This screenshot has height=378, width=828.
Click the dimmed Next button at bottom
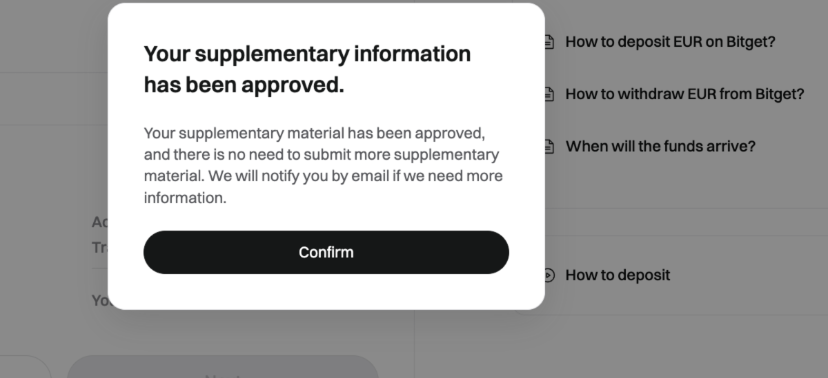(223, 367)
